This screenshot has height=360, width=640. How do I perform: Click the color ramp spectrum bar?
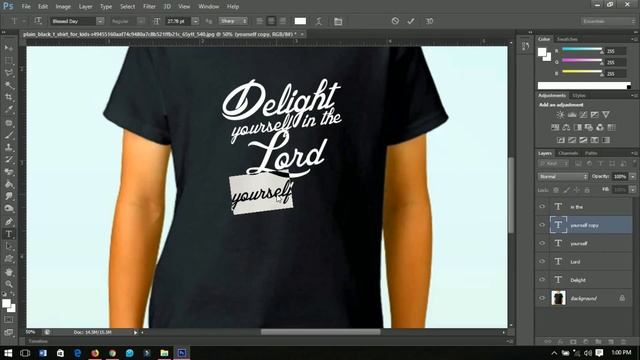click(584, 85)
